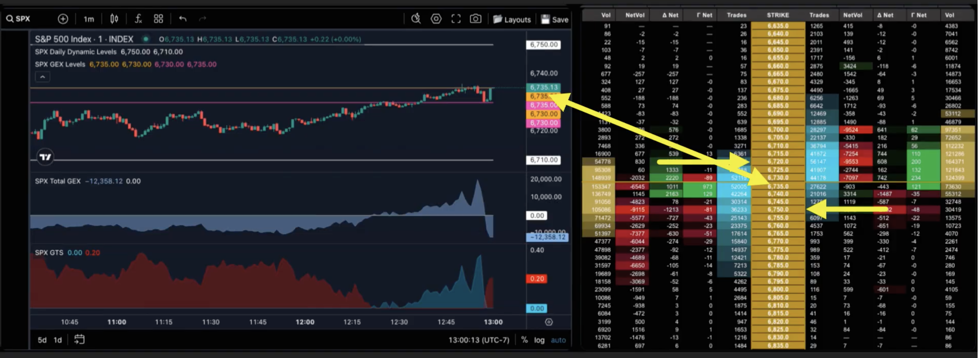This screenshot has width=980, height=358.
Task: Click the TradingView logo on chart
Action: [45, 157]
